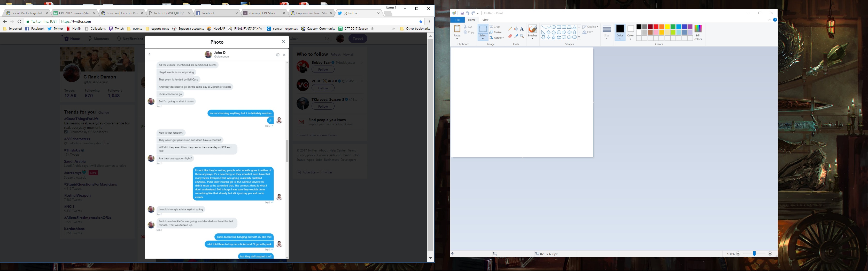Collapse the Paint ribbon with chevron
The width and height of the screenshot is (868, 271).
(769, 20)
